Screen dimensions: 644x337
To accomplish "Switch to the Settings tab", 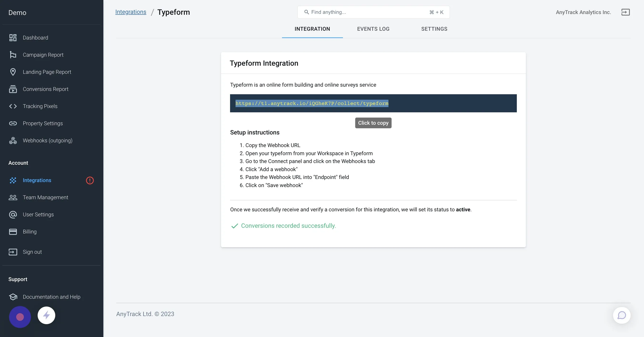I will 434,29.
